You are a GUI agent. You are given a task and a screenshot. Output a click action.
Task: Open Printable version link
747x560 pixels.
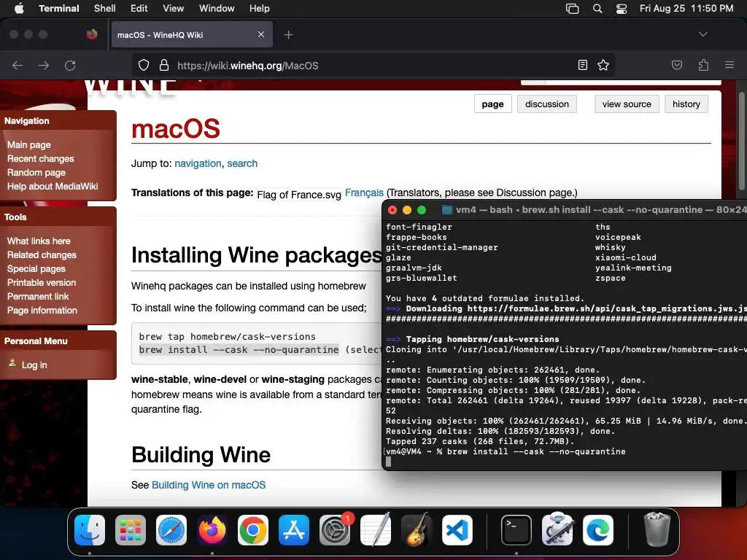pyautogui.click(x=42, y=282)
